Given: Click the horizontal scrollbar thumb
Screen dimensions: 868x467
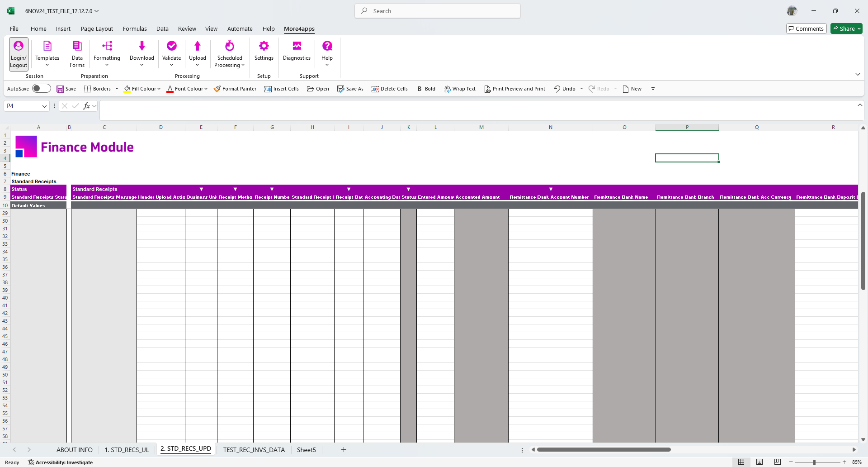Looking at the screenshot, I should tap(604, 450).
